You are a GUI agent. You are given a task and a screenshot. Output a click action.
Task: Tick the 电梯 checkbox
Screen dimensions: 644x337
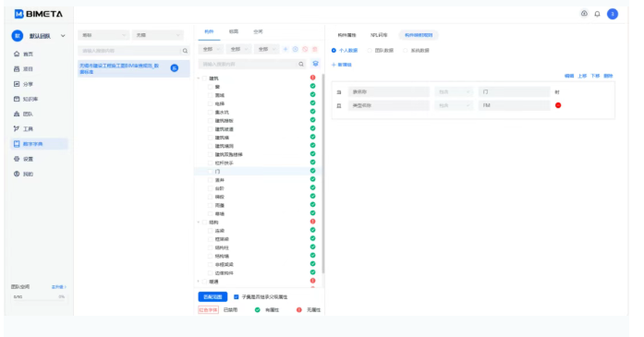(x=211, y=103)
